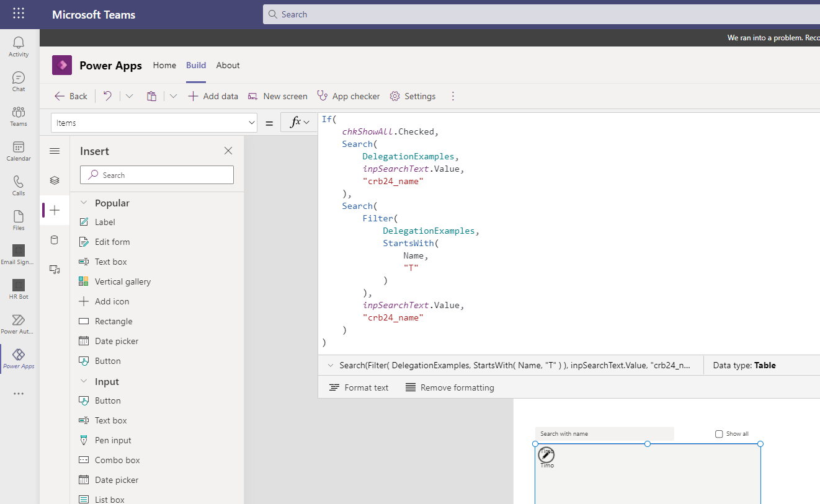Close the Insert panel
Viewport: 820px width, 504px height.
click(x=228, y=151)
